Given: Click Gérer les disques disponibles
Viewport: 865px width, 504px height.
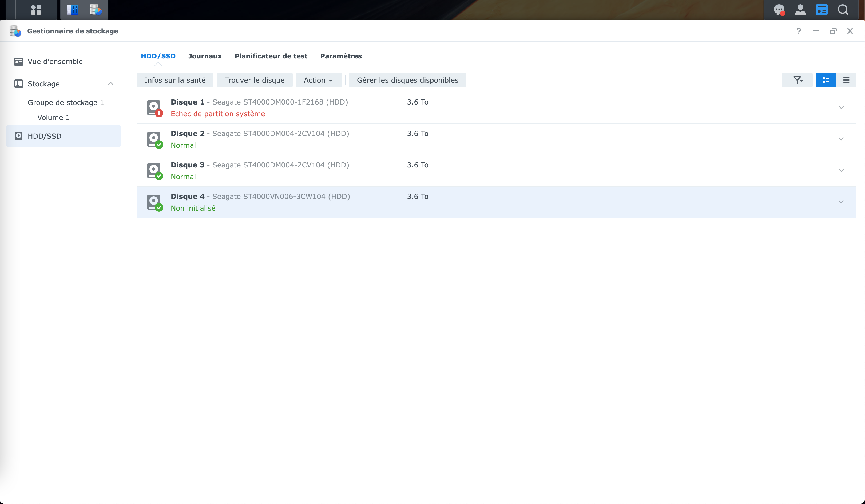Looking at the screenshot, I should coord(407,80).
